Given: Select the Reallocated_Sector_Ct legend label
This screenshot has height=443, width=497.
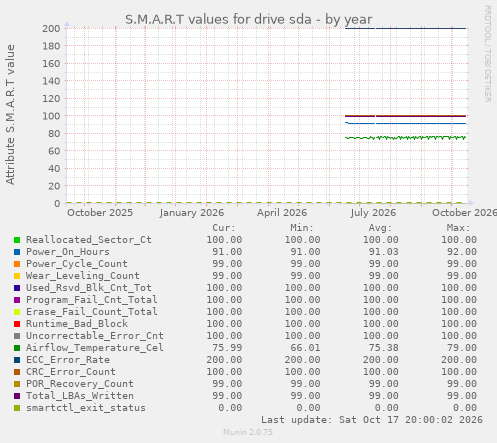Looking at the screenshot, I should point(89,240).
